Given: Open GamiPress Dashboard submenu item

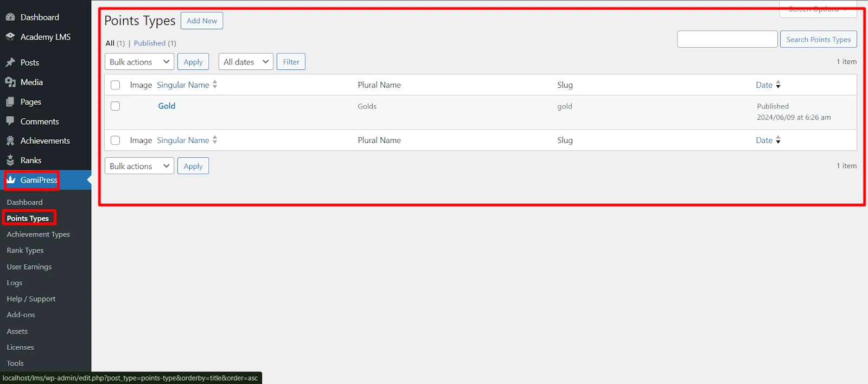Looking at the screenshot, I should coord(24,202).
